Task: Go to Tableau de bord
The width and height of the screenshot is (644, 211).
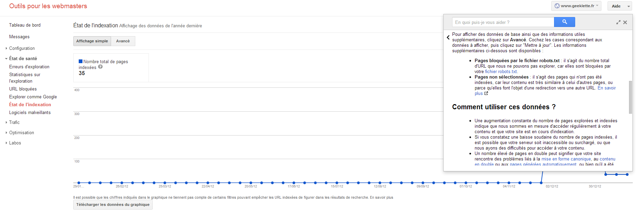Action: coord(25,25)
